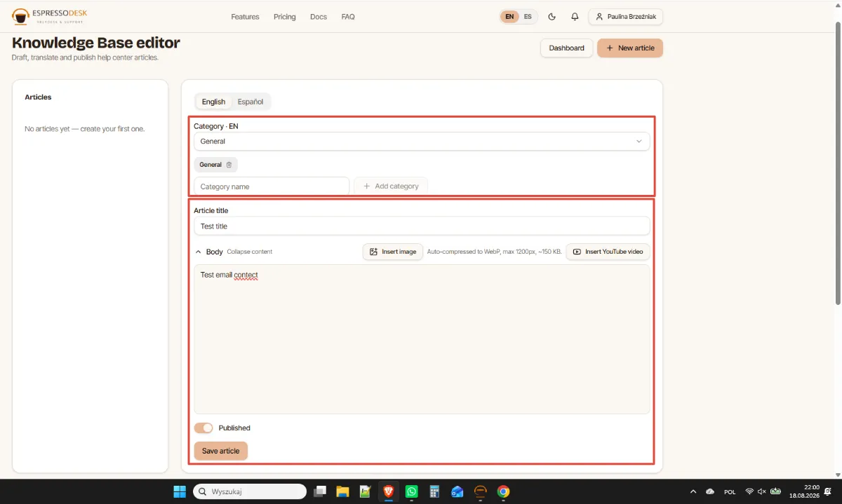
Task: Toggle the Published switch
Action: point(203,428)
